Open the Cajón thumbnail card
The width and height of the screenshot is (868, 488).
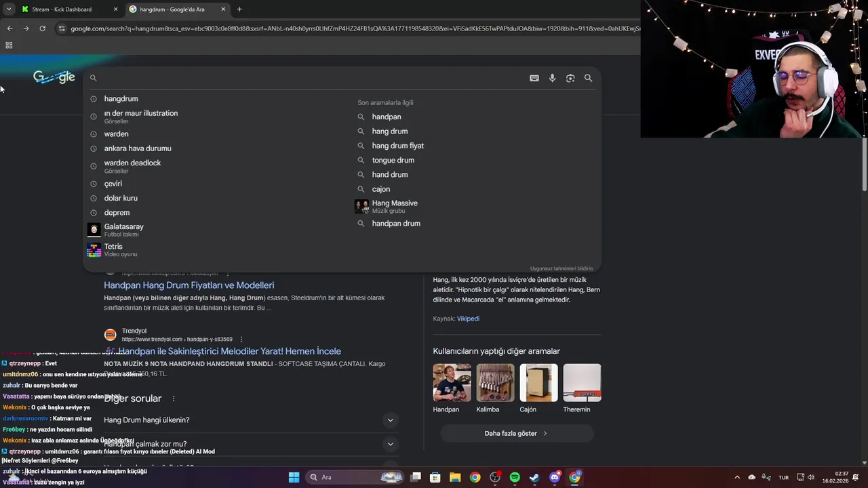pyautogui.click(x=538, y=388)
